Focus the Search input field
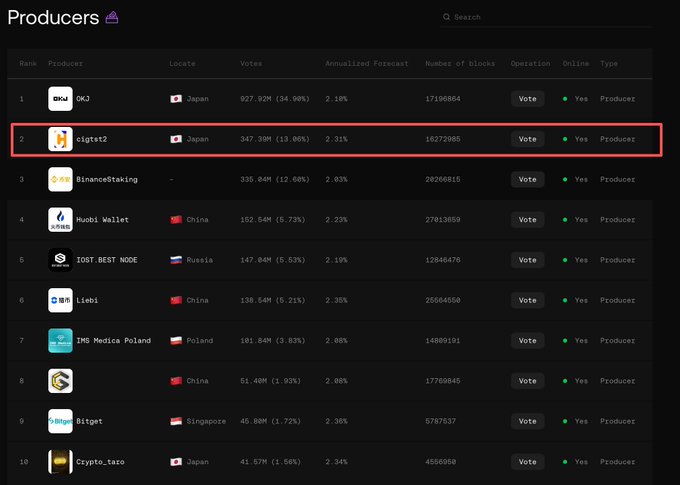 click(546, 17)
